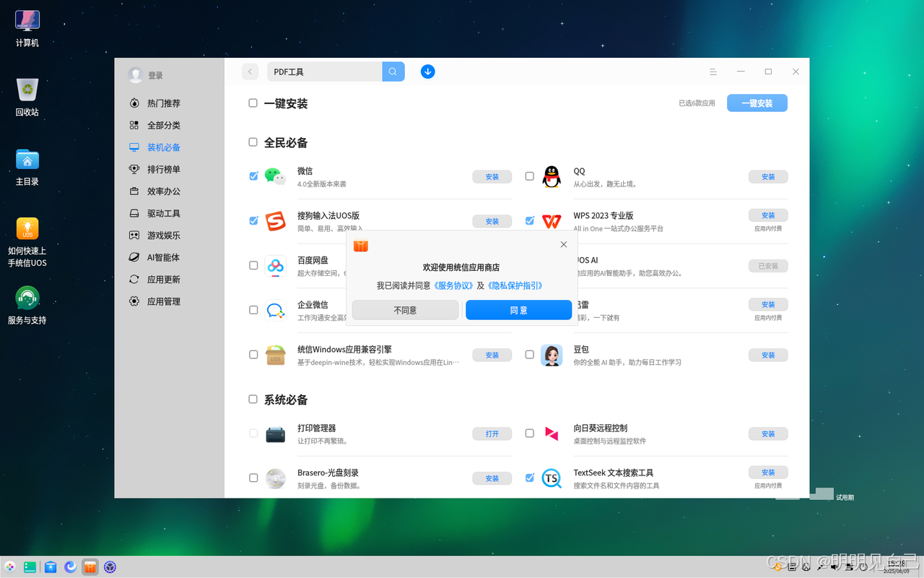Click the 豆包 avatar icon

click(x=552, y=355)
